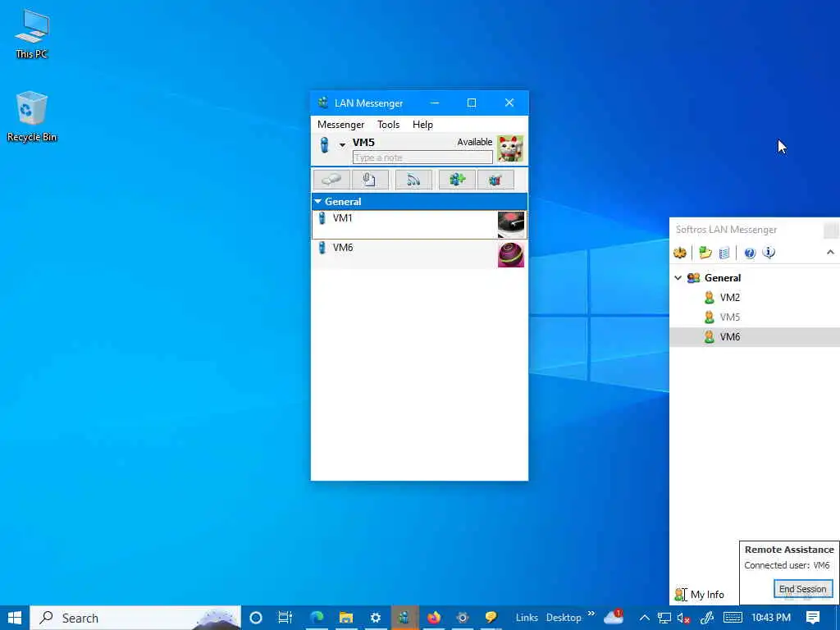Image resolution: width=840 pixels, height=630 pixels.
Task: Maximize the LAN Messenger window
Action: coord(472,103)
